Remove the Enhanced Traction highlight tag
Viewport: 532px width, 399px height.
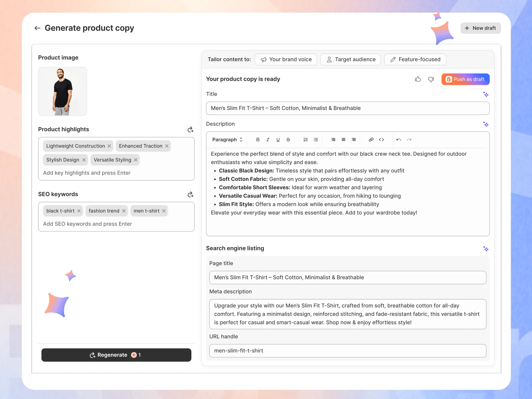tap(167, 146)
